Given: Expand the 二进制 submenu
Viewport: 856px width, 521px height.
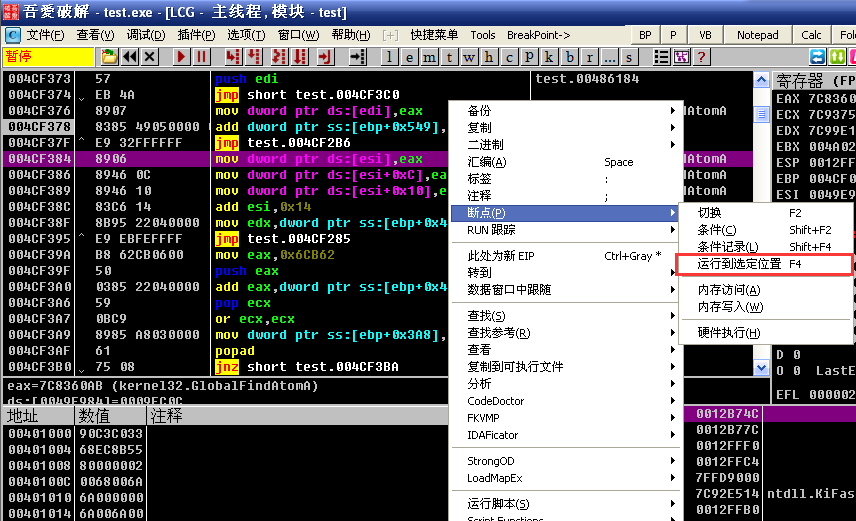Looking at the screenshot, I should (566, 145).
